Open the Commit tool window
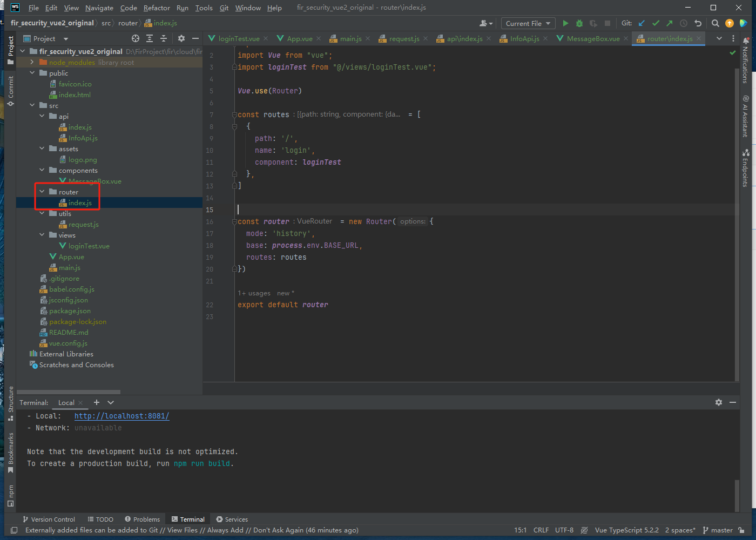The height and width of the screenshot is (540, 756). [x=10, y=91]
